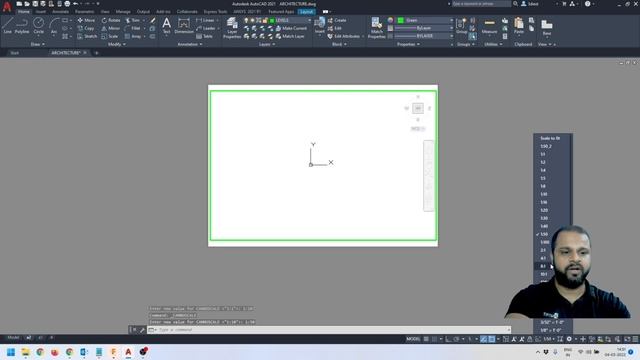Click the Match Properties tool

(x=376, y=28)
